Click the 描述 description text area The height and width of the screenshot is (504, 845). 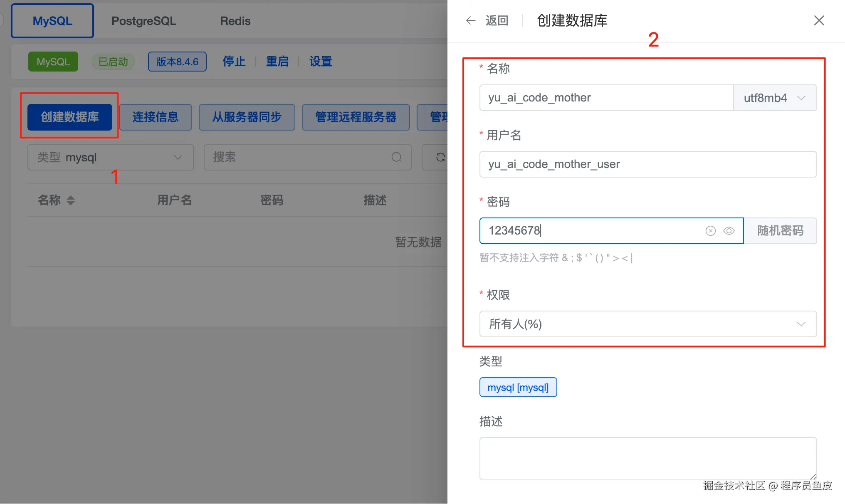[647, 458]
